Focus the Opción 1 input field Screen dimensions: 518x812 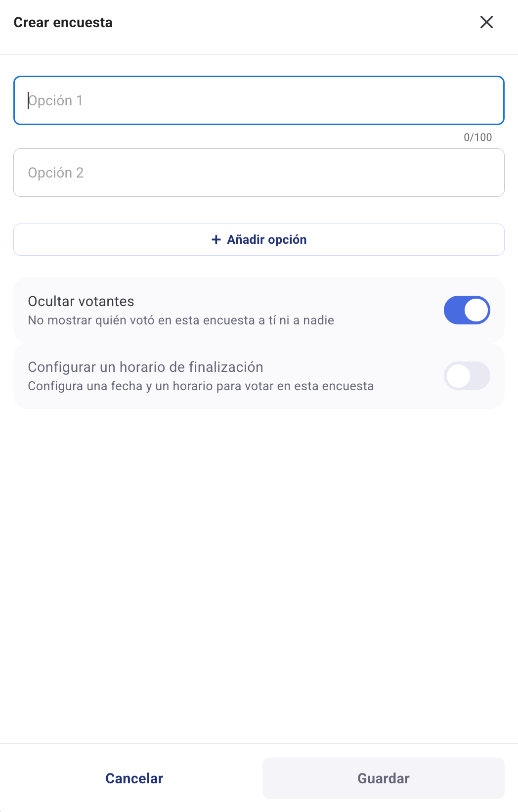coord(259,100)
